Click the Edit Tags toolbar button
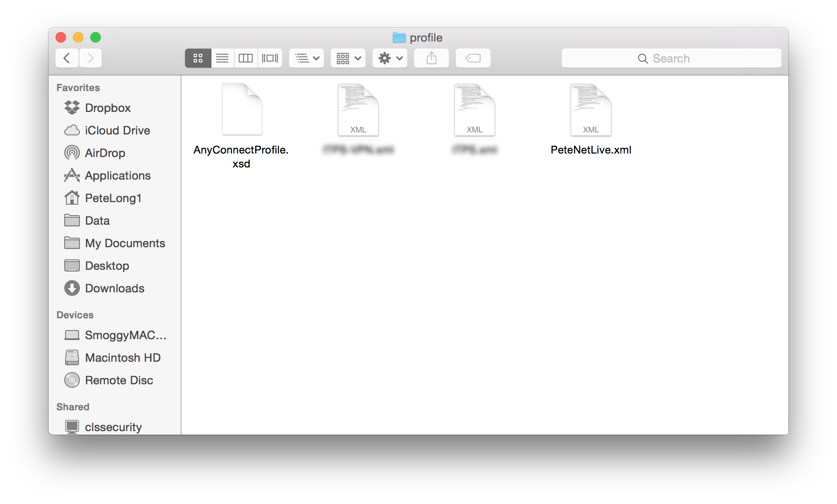Viewport: 837px width, 504px height. 473,58
